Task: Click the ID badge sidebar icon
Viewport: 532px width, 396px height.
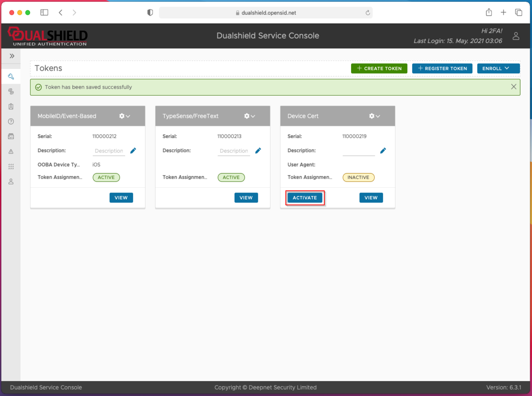Action: point(11,106)
